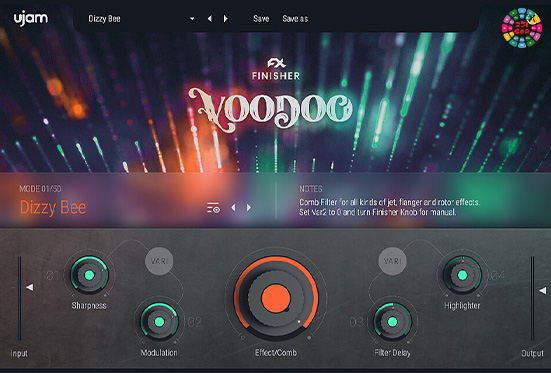Toggle the left VARI button
The width and height of the screenshot is (551, 373).
[159, 261]
